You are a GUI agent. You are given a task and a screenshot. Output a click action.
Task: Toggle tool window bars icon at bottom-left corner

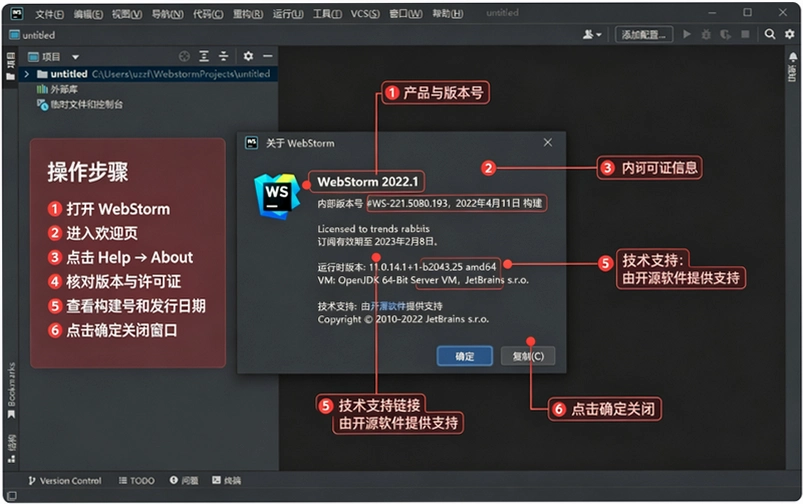pos(11,496)
